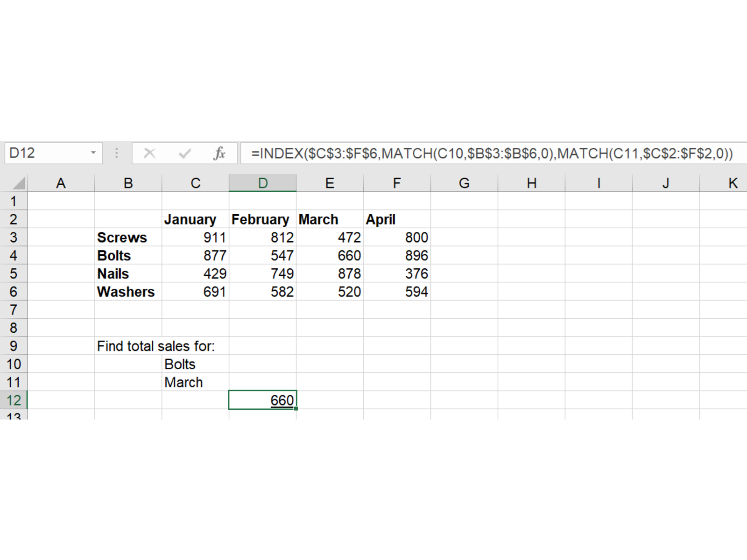Select column D header

coord(262,183)
